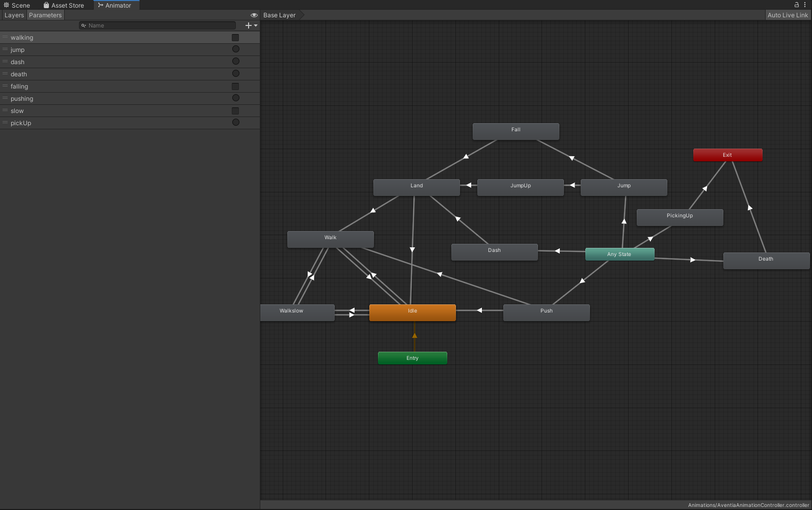Click the Base Layer breadcrumb
This screenshot has height=510, width=812.
[280, 15]
